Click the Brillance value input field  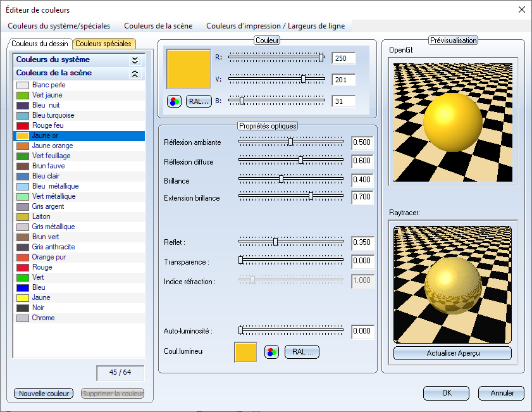362,180
